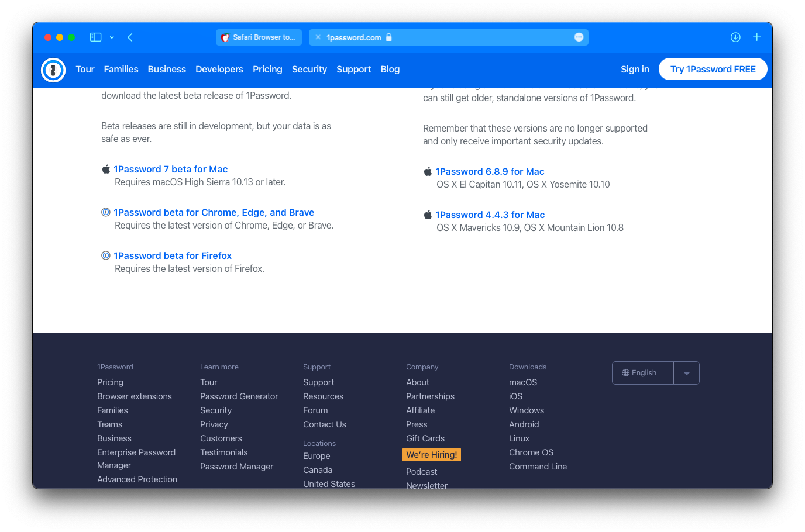Open Enterprise Password Manager footer link
The image size is (805, 532).
point(136,459)
